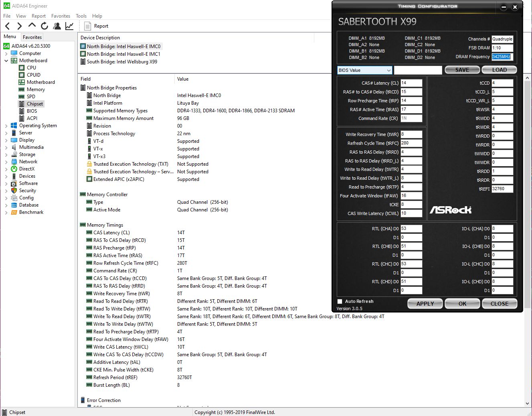Screen dimensions: 532x416
Task: Expand the Network tree node
Action: (x=6, y=162)
